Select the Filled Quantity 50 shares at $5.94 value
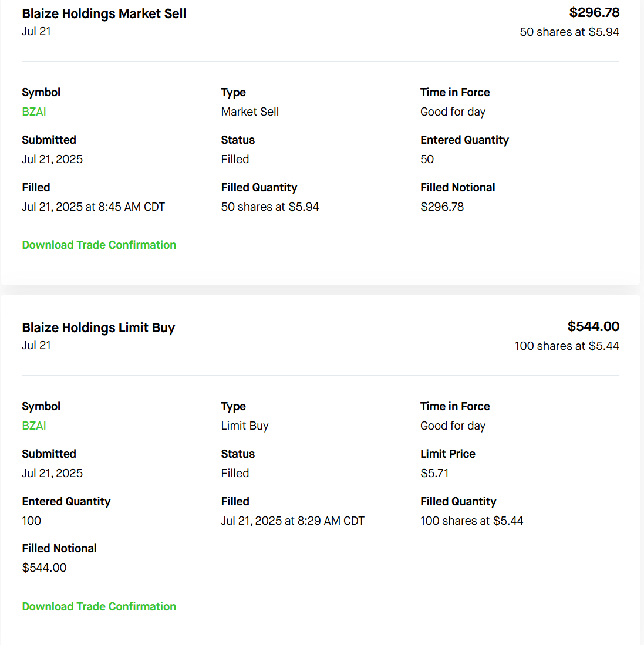Image resolution: width=644 pixels, height=645 pixels. [270, 207]
